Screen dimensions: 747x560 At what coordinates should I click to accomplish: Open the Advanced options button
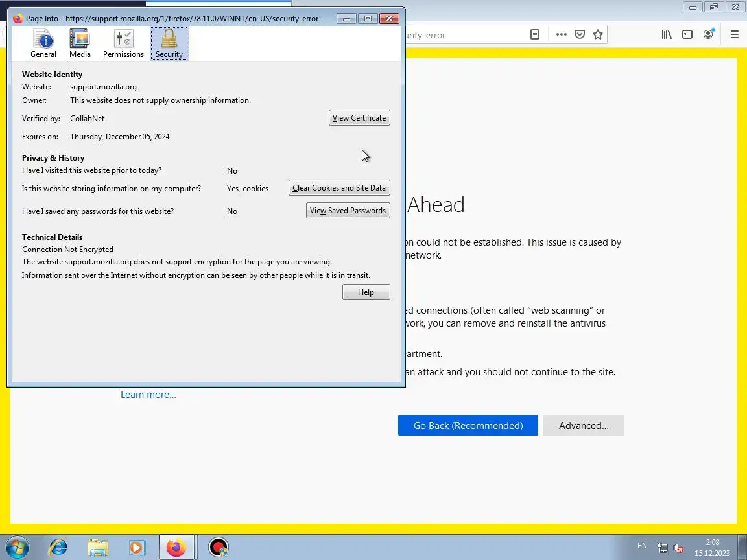pyautogui.click(x=584, y=425)
